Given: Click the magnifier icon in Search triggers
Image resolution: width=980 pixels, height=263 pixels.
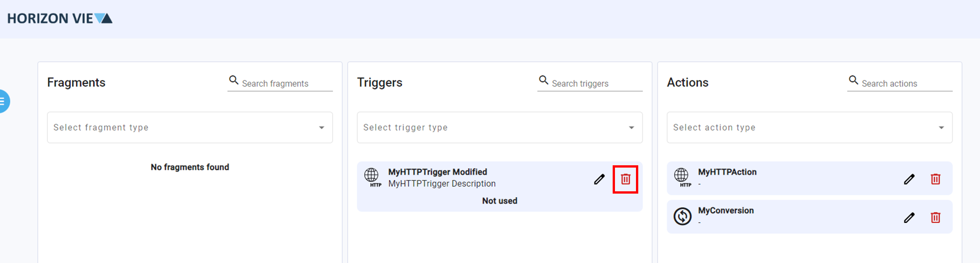Looking at the screenshot, I should click(544, 79).
